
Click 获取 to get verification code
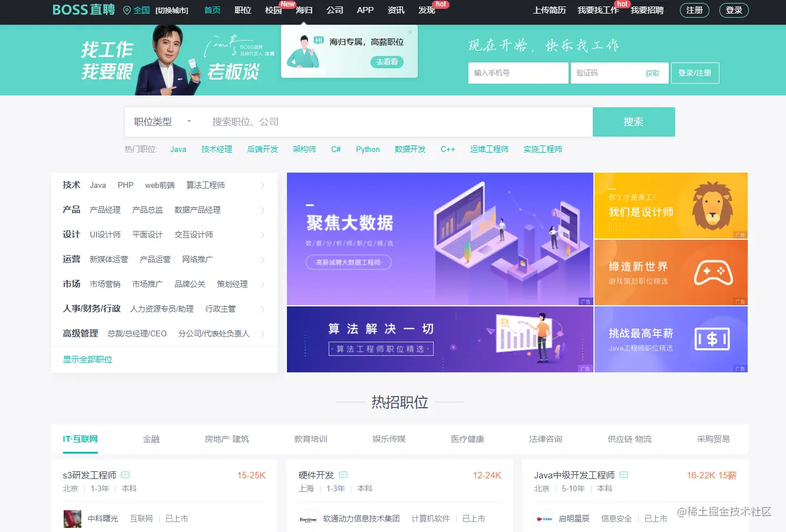pyautogui.click(x=652, y=74)
